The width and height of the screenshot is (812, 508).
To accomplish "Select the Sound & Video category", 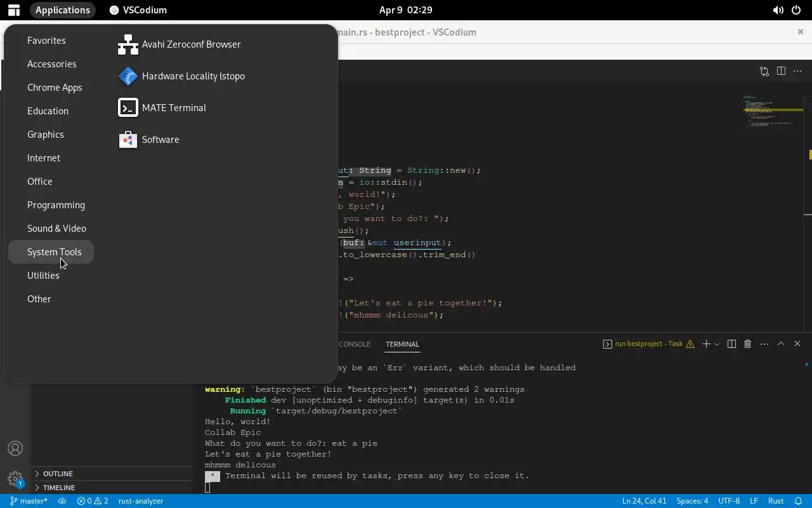I will click(56, 229).
